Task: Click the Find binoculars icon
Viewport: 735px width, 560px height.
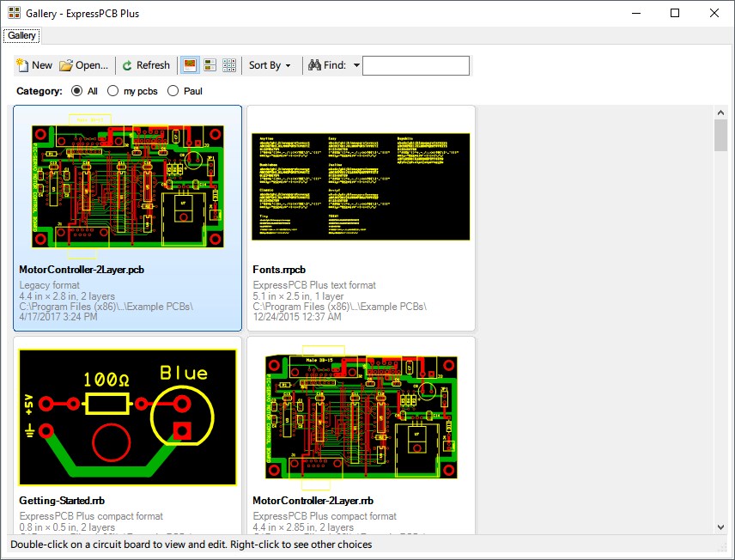Action: coord(314,65)
